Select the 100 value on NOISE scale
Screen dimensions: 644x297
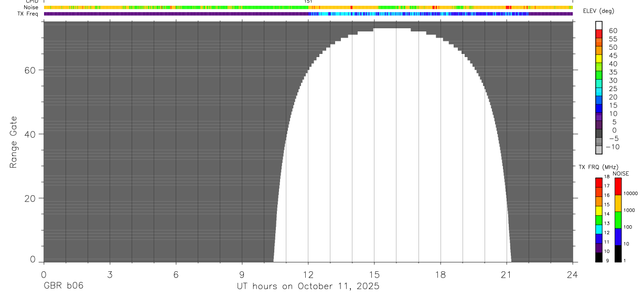[x=628, y=227]
